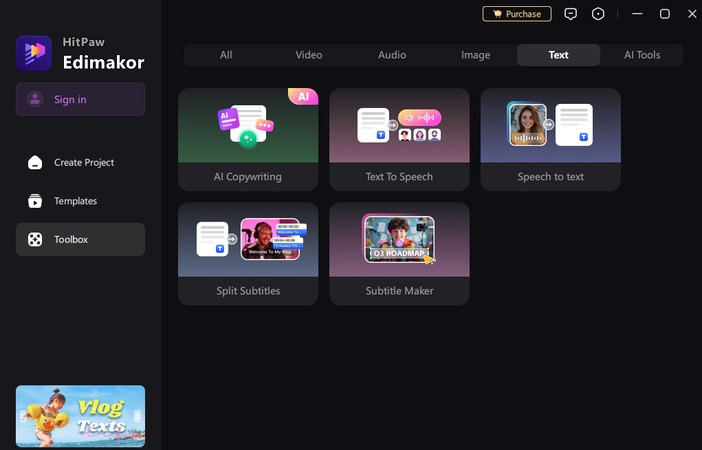702x450 pixels.
Task: Click the Templates sidebar icon
Action: click(35, 201)
